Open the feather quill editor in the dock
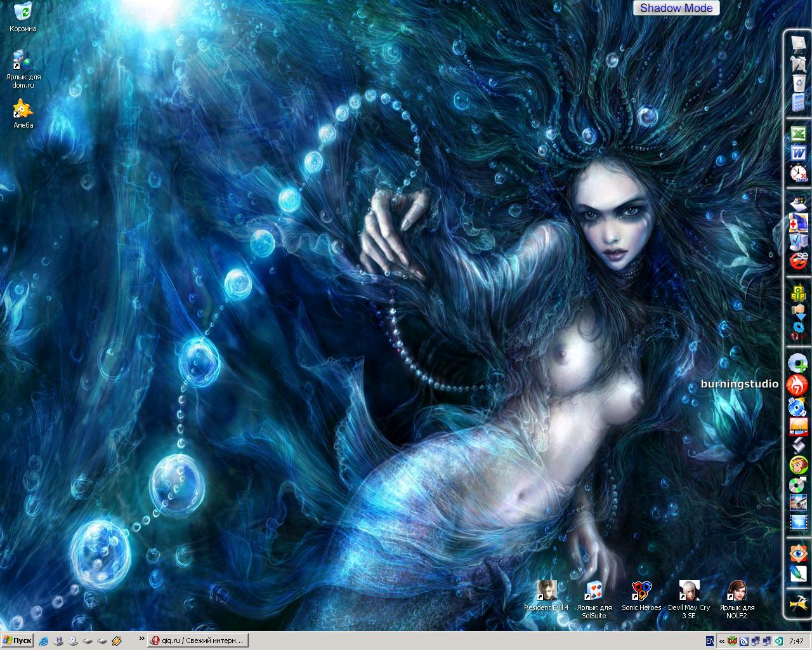 798,573
